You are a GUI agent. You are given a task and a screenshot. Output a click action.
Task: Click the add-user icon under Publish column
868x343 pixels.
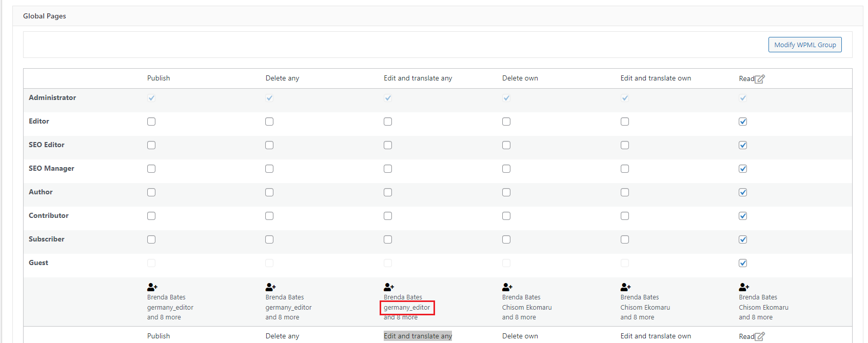click(x=152, y=287)
